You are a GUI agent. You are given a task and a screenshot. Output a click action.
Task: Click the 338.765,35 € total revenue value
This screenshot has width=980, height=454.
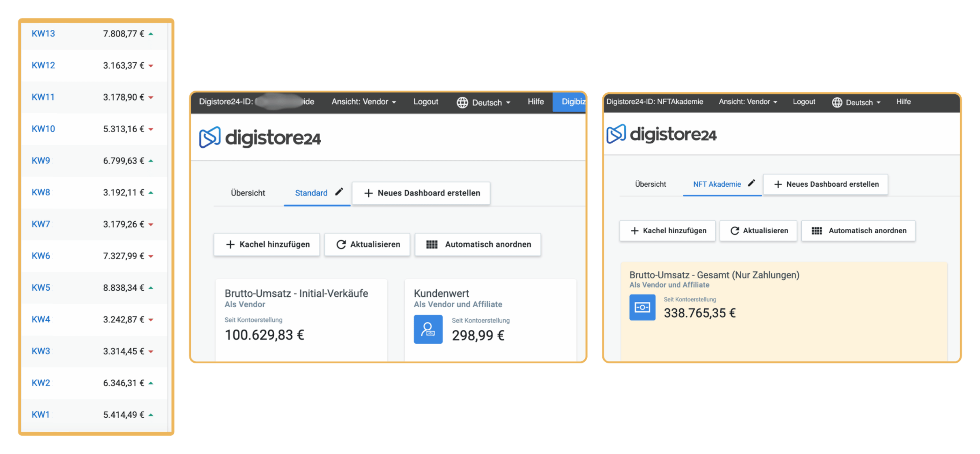[700, 313]
